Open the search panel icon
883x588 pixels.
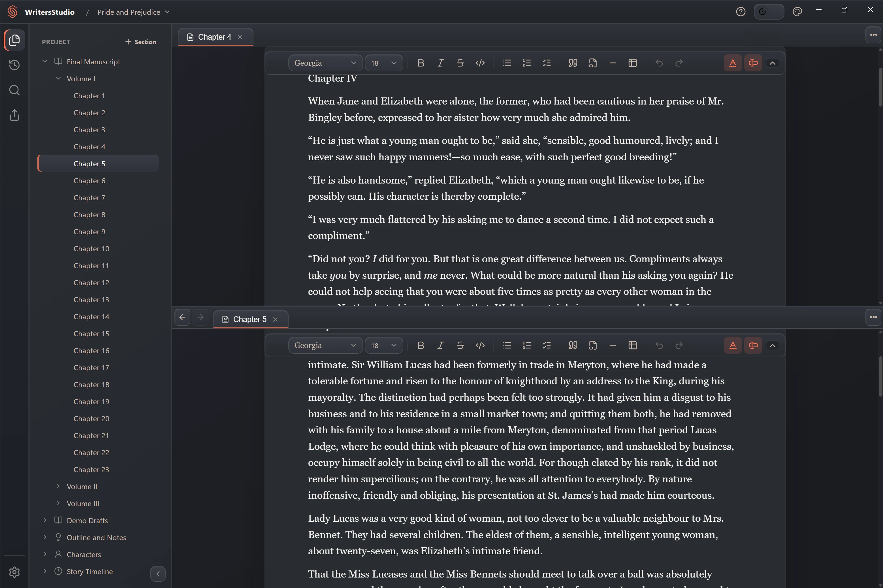[x=14, y=90]
